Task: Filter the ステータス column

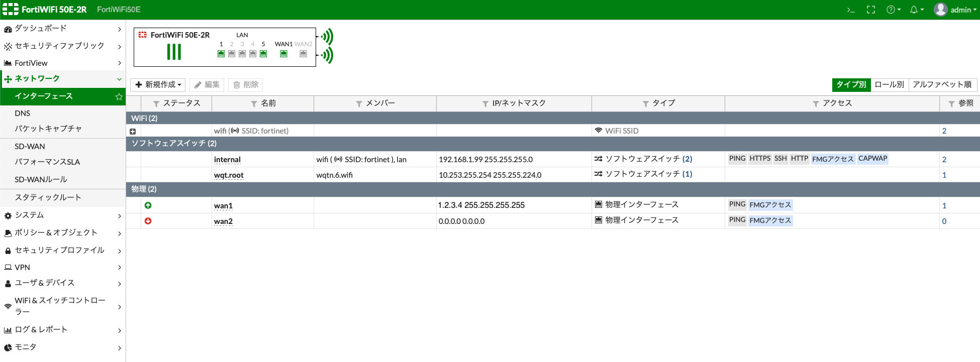Action: [x=156, y=104]
